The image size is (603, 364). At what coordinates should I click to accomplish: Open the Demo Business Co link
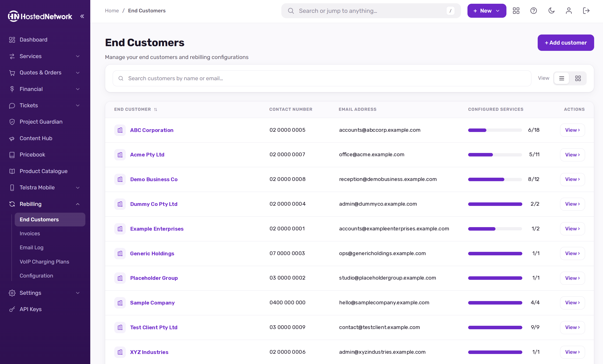point(154,179)
